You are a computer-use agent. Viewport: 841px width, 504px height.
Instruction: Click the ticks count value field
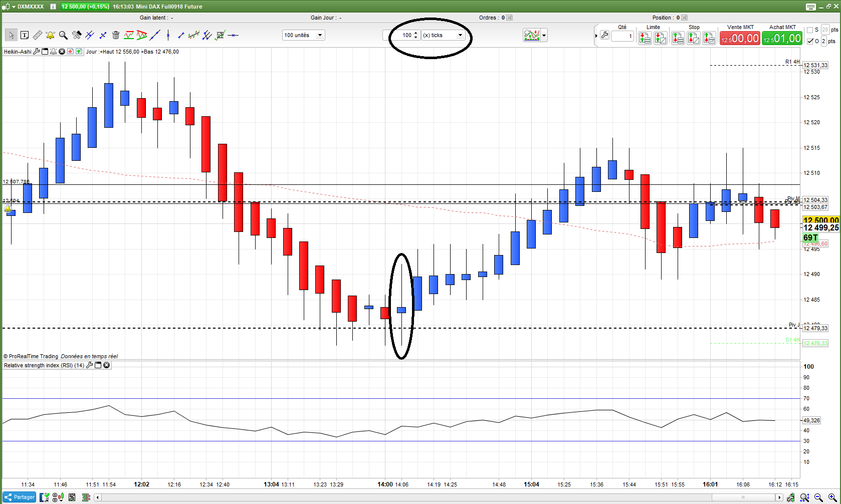tap(400, 35)
